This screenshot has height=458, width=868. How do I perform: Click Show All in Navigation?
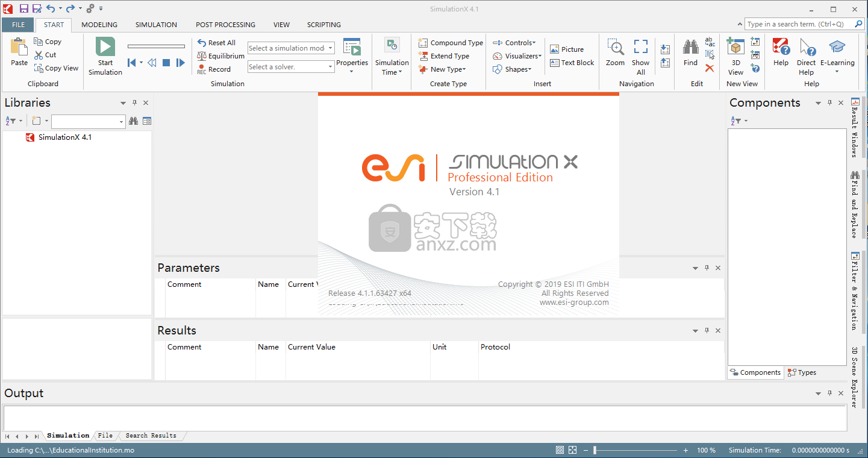(641, 57)
